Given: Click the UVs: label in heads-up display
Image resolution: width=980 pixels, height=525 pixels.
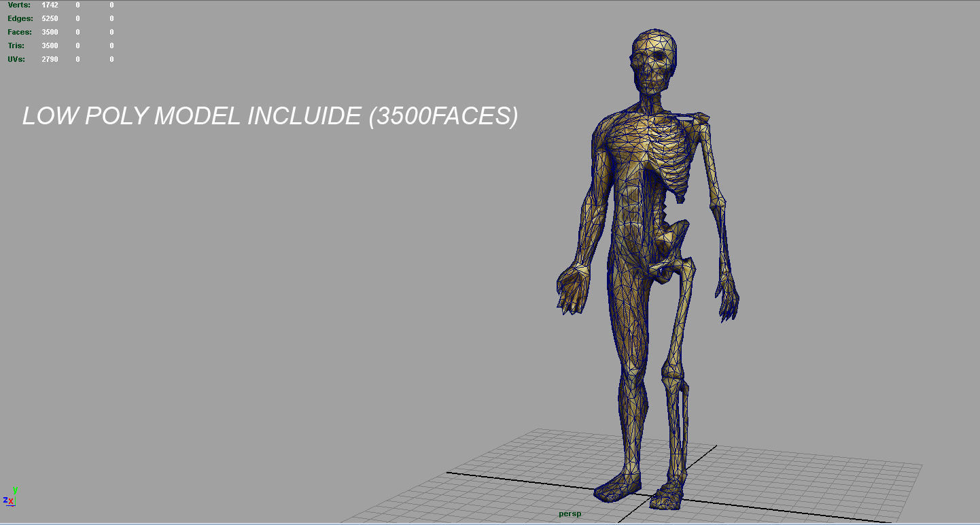Looking at the screenshot, I should pos(17,59).
